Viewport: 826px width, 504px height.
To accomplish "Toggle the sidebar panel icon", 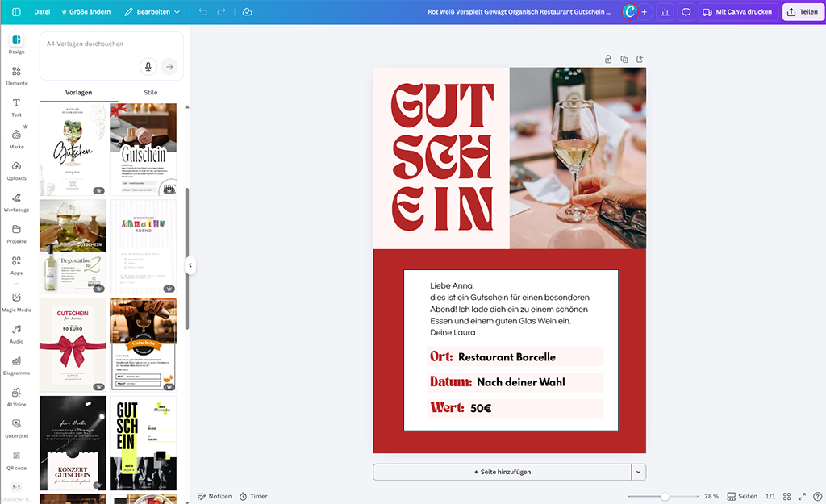I will [16, 11].
